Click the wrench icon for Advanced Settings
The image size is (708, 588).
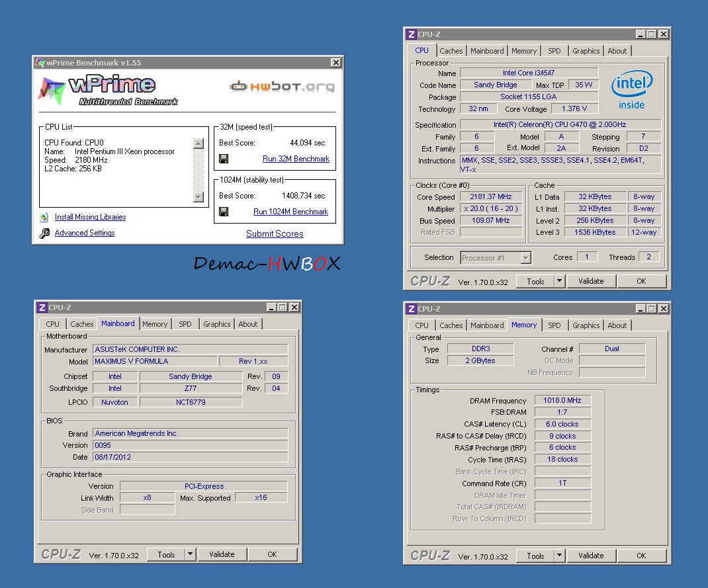44,233
